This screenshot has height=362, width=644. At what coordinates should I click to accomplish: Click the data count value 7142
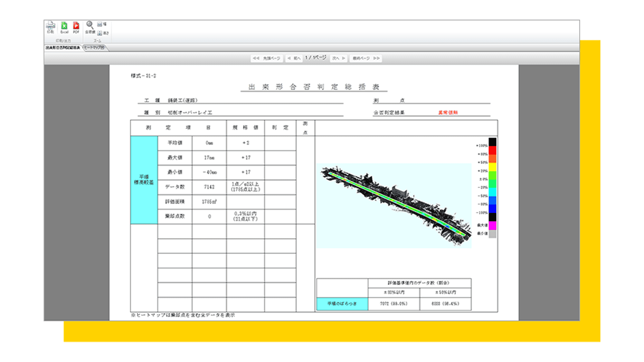(209, 187)
